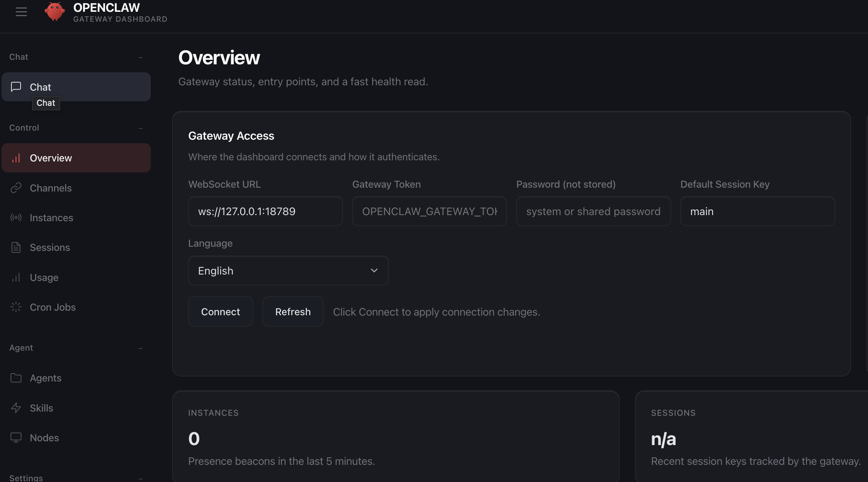Image resolution: width=868 pixels, height=482 pixels.
Task: Click the hamburger menu icon
Action: tap(21, 12)
